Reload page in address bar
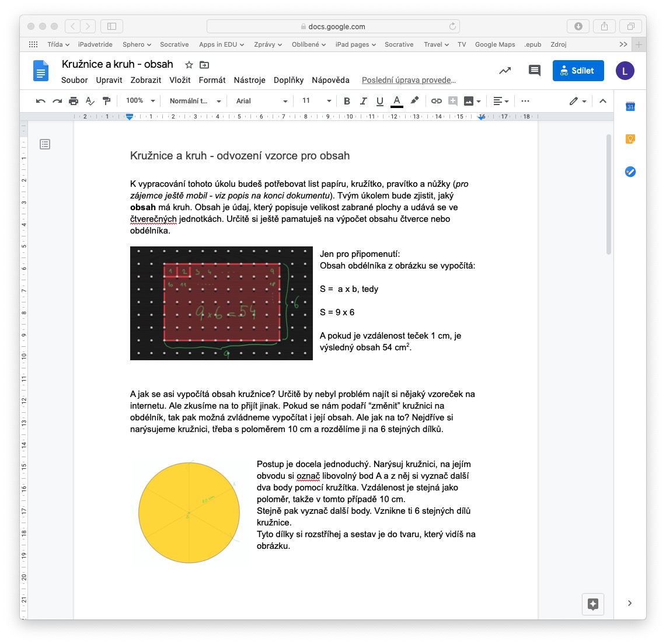The image size is (666, 644). (452, 26)
